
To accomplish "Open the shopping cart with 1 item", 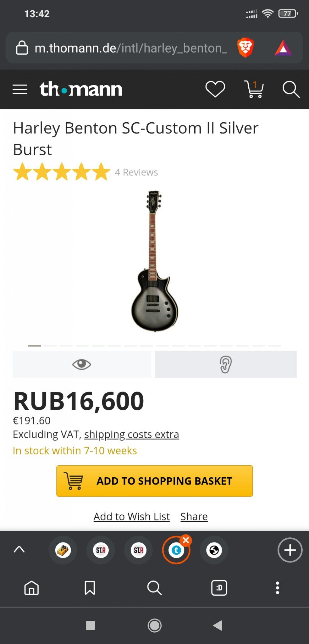I will (x=254, y=90).
